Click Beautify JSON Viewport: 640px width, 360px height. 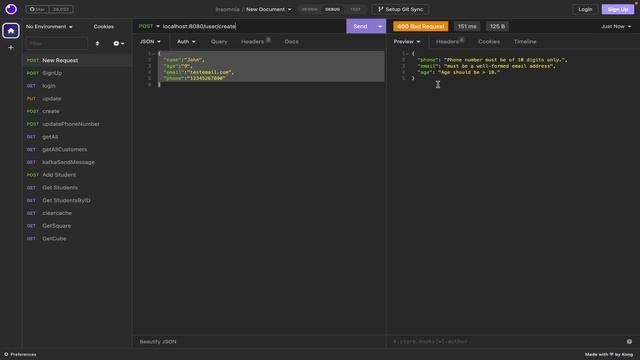(x=158, y=342)
